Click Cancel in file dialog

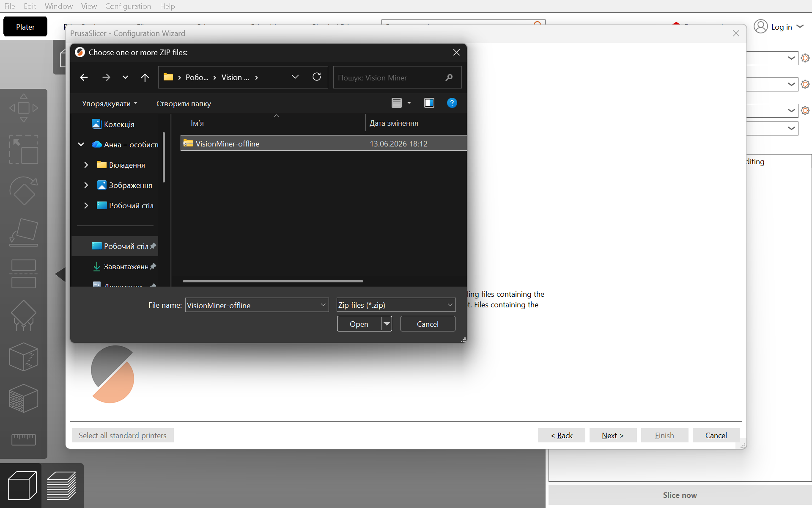click(x=428, y=324)
